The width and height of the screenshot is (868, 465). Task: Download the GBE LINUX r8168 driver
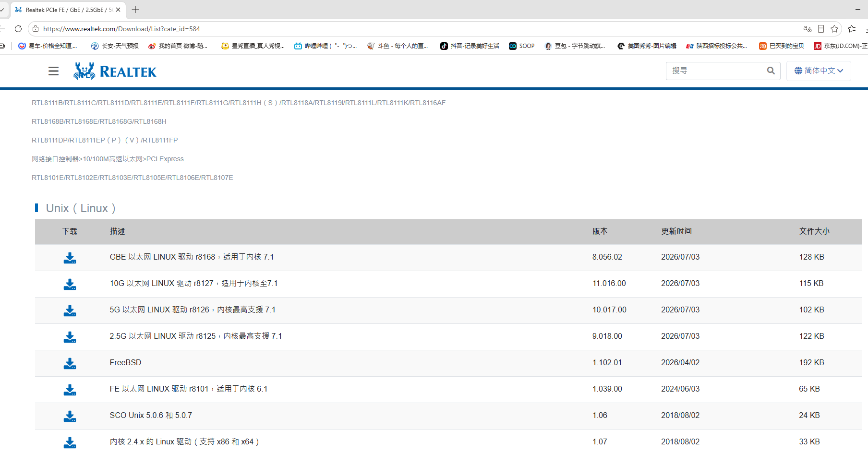click(x=70, y=258)
